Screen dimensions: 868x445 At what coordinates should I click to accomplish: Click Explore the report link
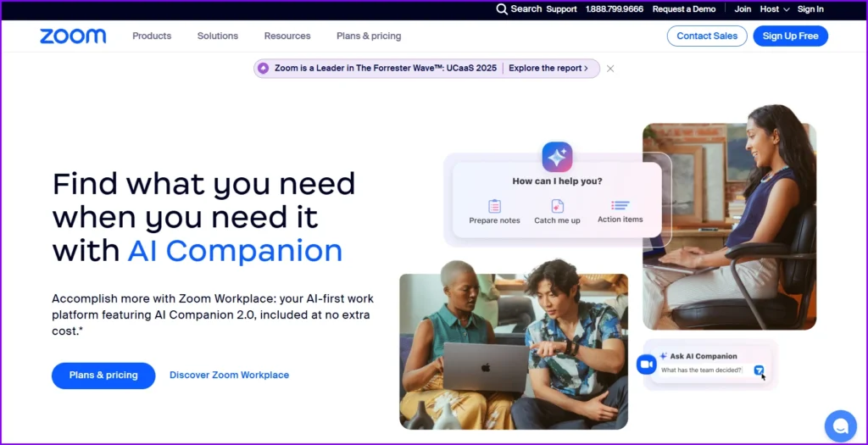click(x=548, y=69)
